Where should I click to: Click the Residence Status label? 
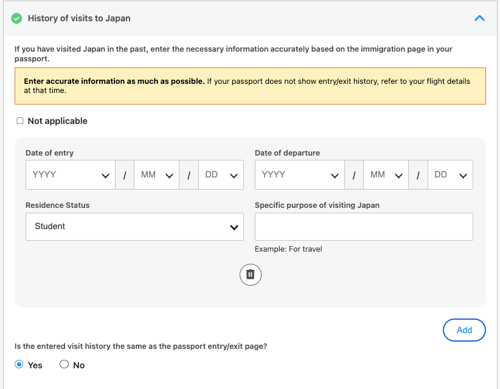pyautogui.click(x=57, y=205)
